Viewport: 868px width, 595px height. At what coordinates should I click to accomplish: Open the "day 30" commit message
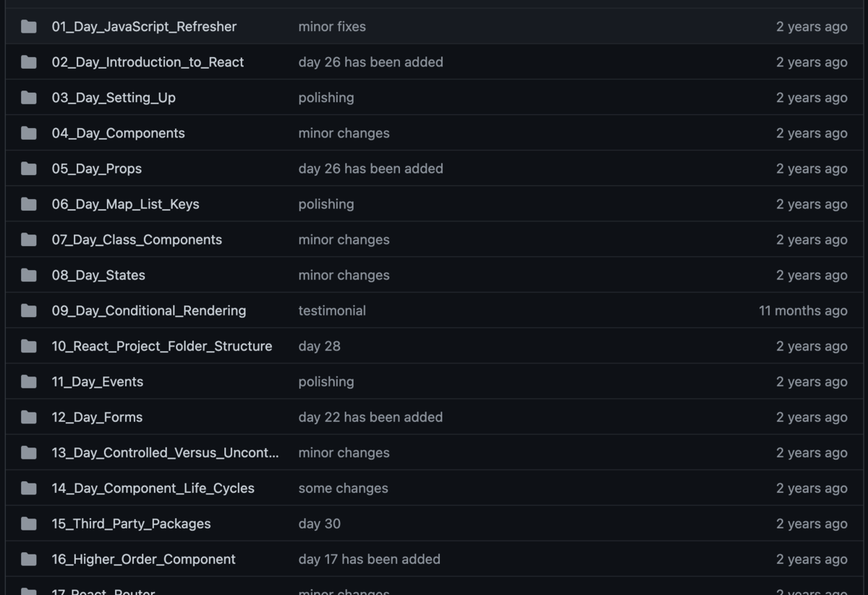[319, 523]
